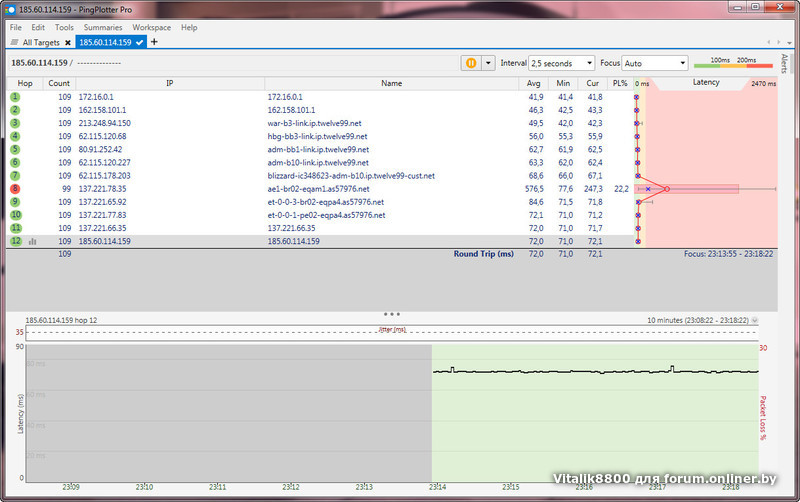Toggle the timeline graph icon on hop 12
The height and width of the screenshot is (502, 800).
[x=33, y=242]
